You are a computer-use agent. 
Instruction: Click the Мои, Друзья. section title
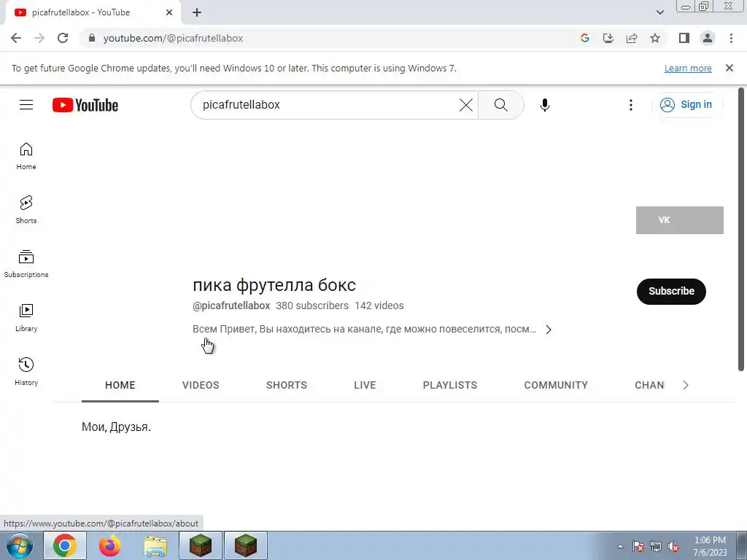click(x=116, y=427)
